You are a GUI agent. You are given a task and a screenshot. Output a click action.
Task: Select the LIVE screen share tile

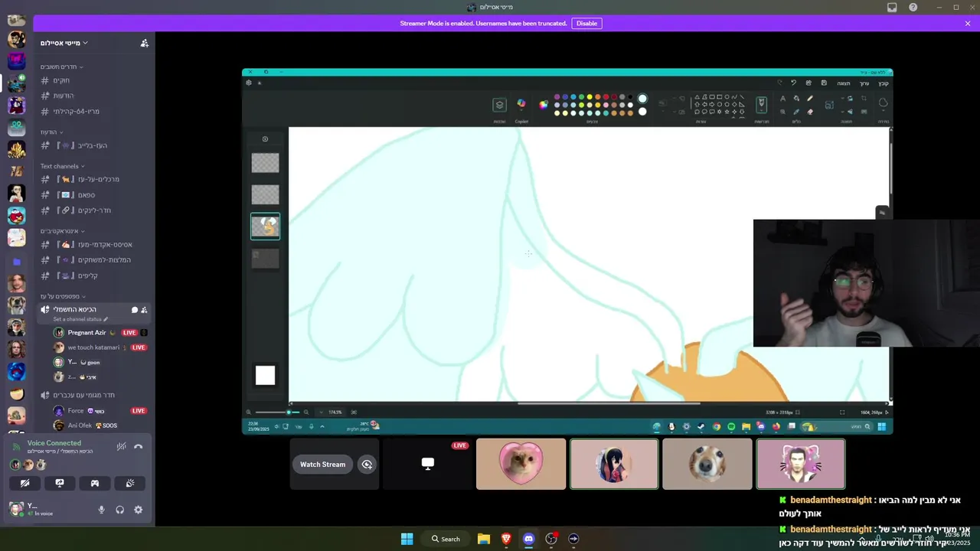(x=427, y=464)
